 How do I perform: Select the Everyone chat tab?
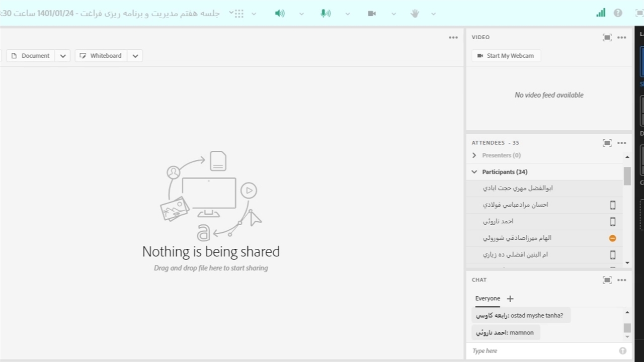tap(488, 299)
